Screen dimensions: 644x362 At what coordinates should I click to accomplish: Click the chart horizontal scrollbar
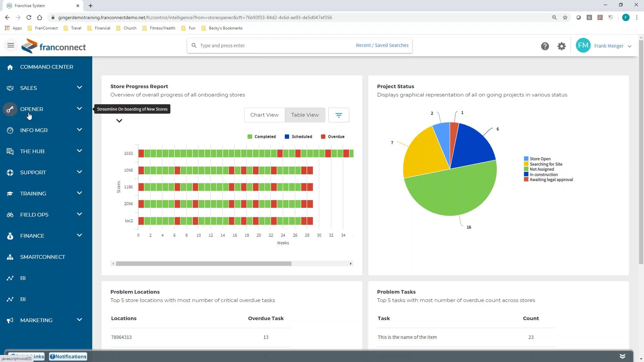tap(204, 264)
